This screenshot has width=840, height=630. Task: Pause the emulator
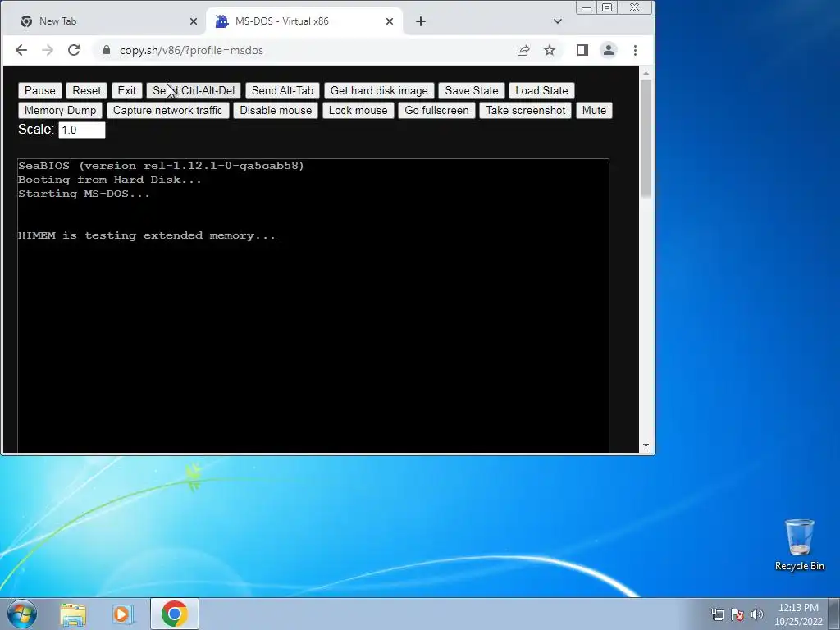point(40,90)
